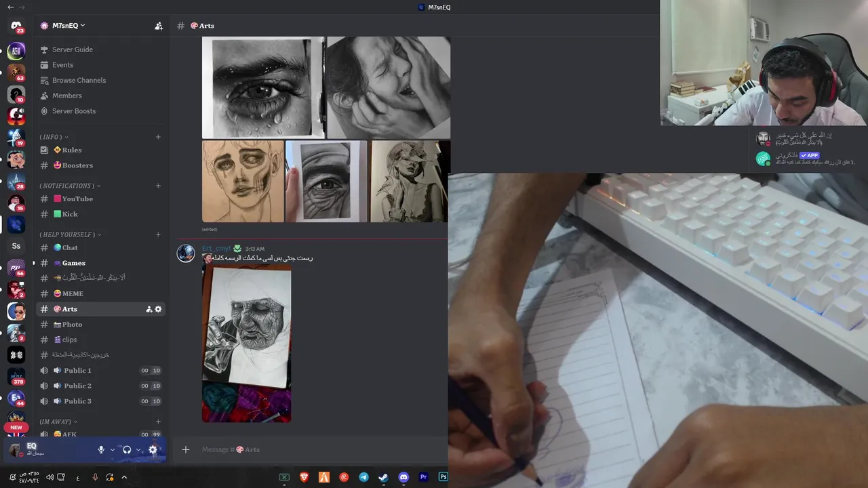Open the Ss server icon

point(16,246)
